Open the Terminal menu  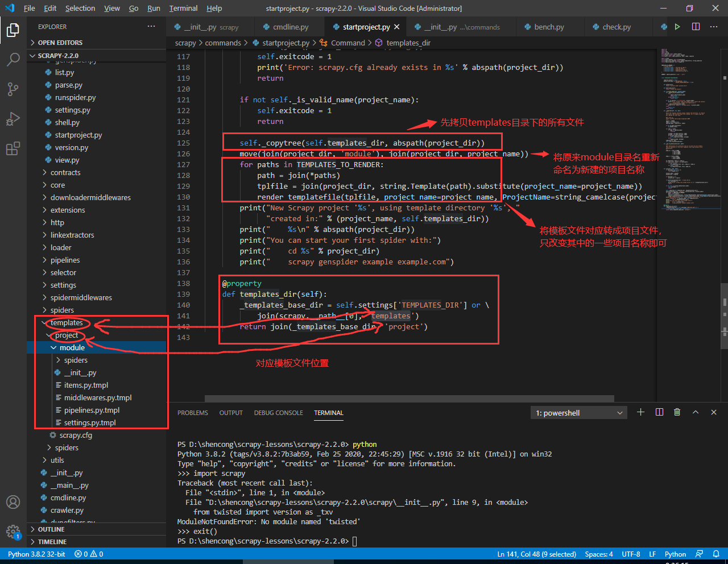click(183, 8)
